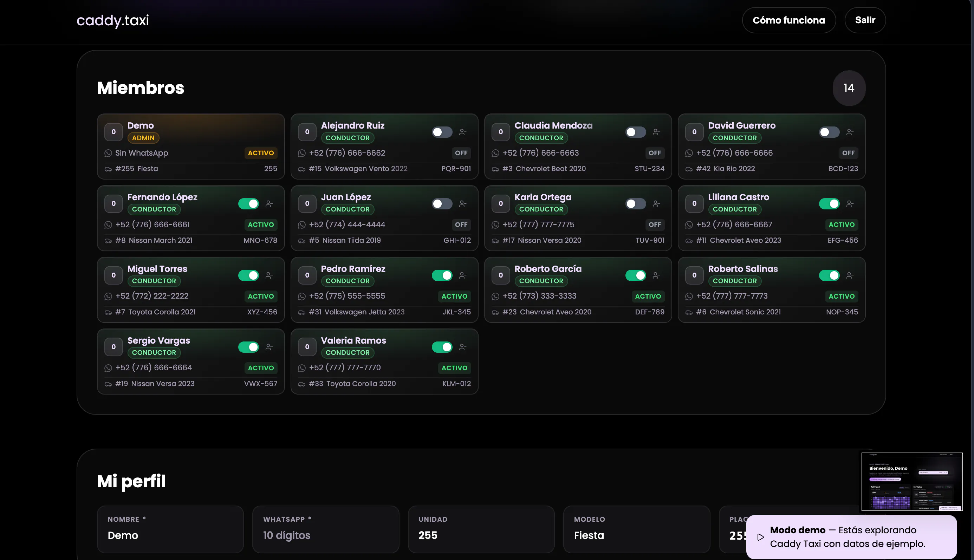Click the user icon on Roberto García card
Image resolution: width=974 pixels, height=560 pixels.
click(656, 275)
